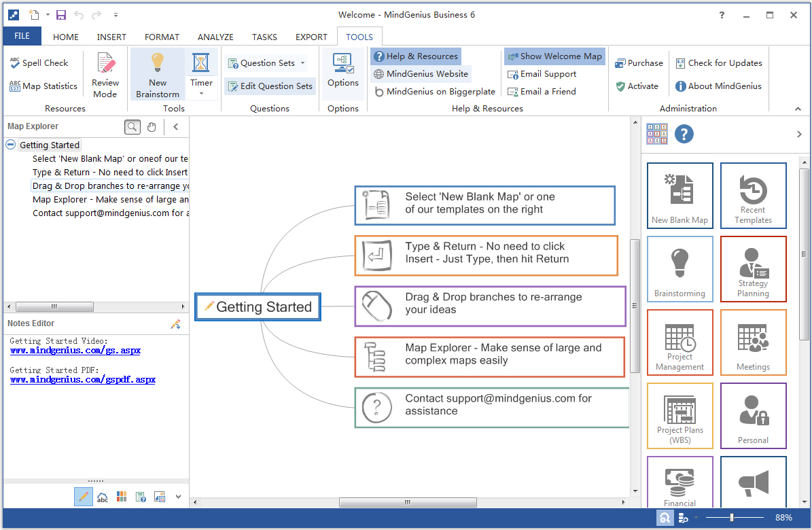
Task: Select the Getting Started central map node
Action: pos(258,306)
